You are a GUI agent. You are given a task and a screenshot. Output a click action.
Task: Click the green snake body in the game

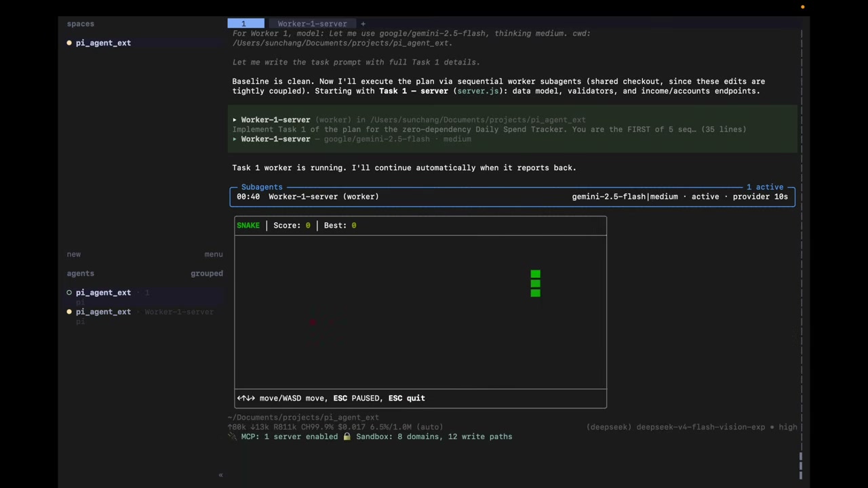pyautogui.click(x=536, y=283)
